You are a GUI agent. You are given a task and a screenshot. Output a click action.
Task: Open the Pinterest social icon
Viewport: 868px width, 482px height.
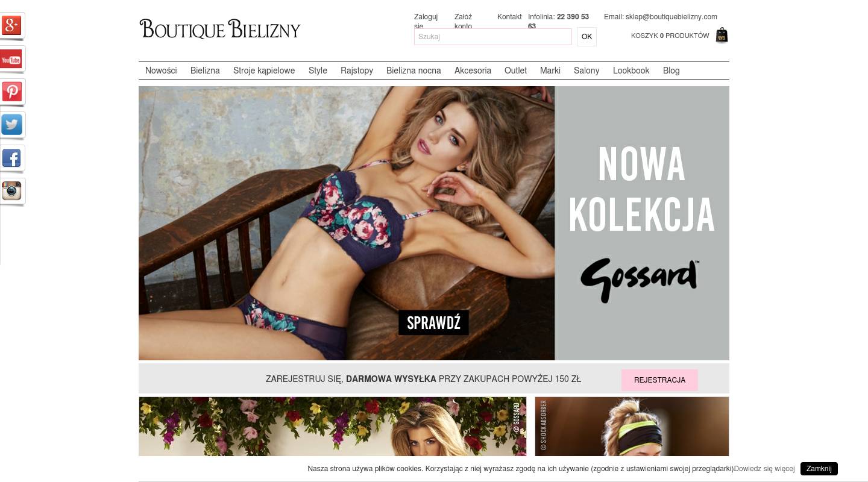pyautogui.click(x=12, y=92)
